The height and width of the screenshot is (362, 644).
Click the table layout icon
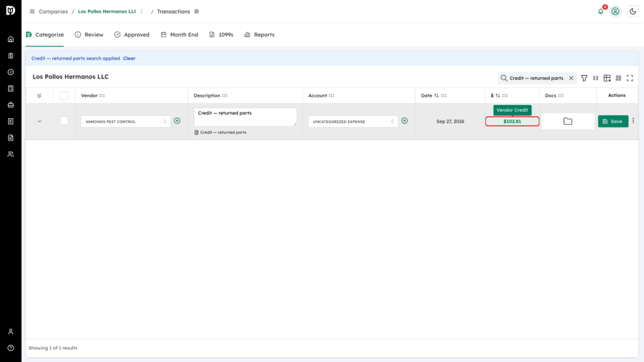click(x=607, y=78)
